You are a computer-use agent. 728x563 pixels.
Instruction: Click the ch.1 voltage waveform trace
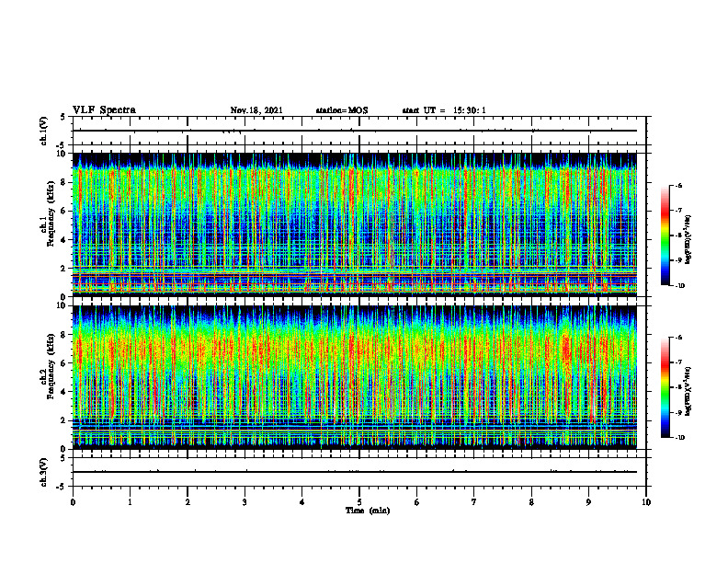point(355,131)
